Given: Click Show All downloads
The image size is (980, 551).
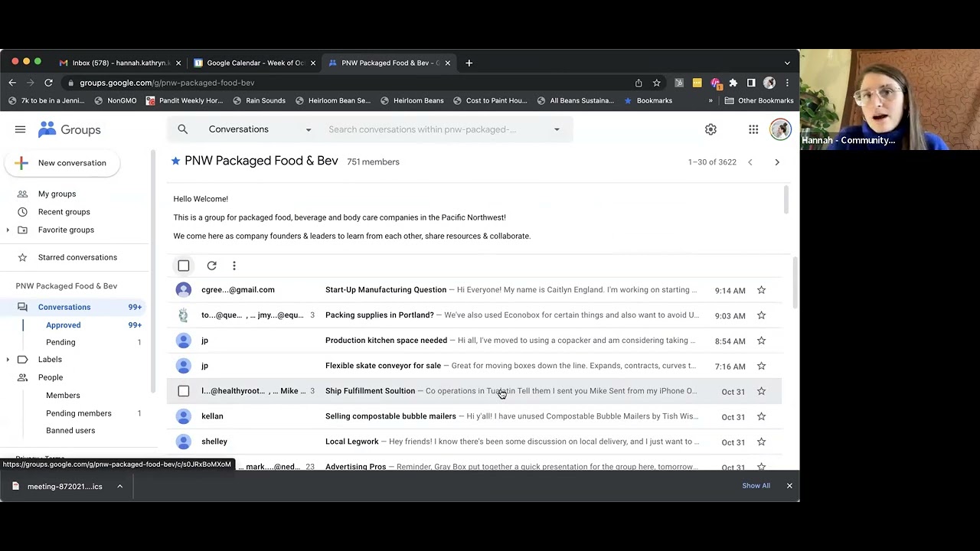Looking at the screenshot, I should [756, 486].
